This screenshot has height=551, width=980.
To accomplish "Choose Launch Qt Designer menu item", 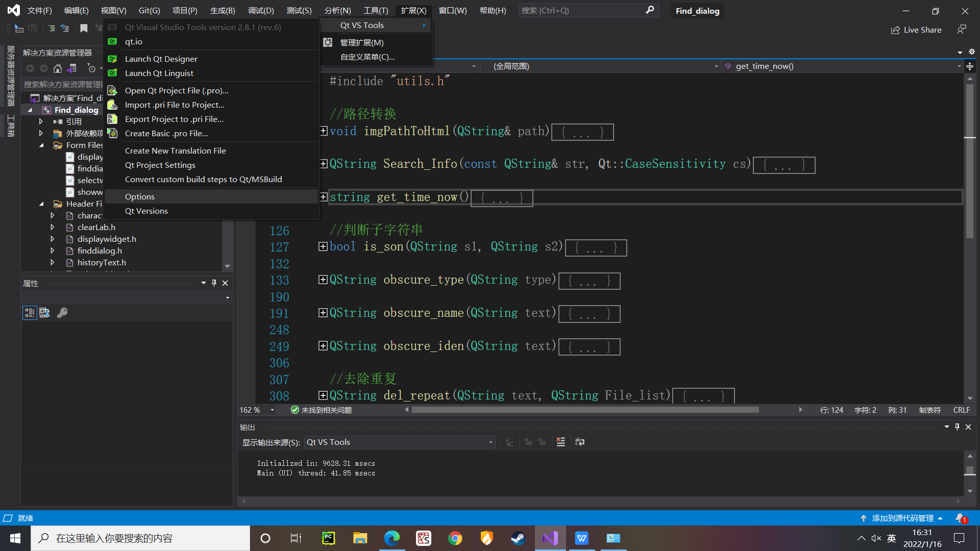I will point(161,59).
